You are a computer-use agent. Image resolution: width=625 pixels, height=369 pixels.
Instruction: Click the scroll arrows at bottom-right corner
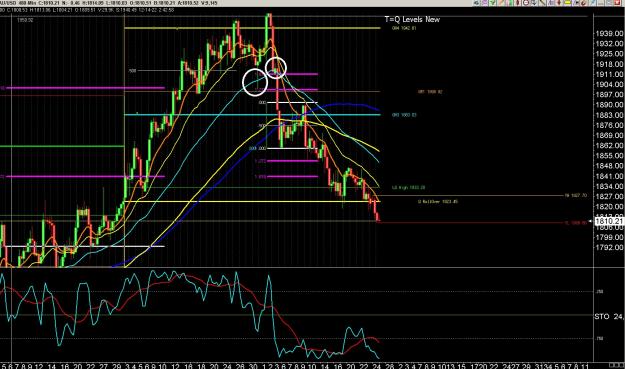617,365
